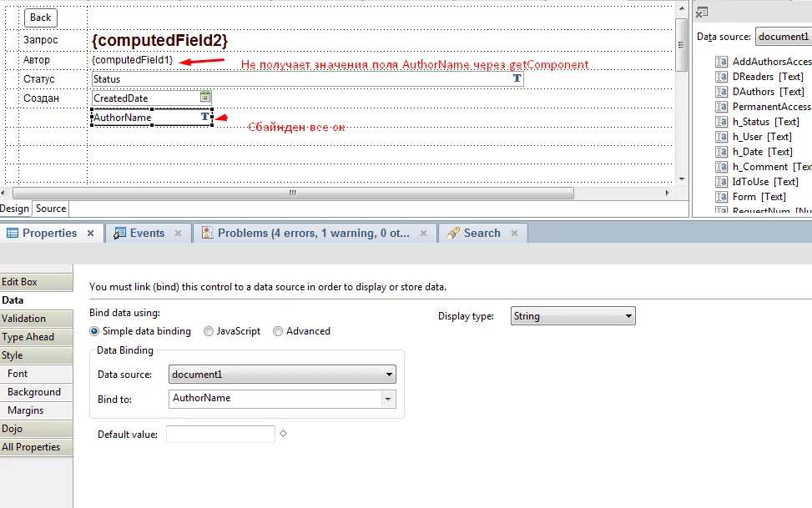
Task: Click the Back button in the form
Action: coord(40,17)
